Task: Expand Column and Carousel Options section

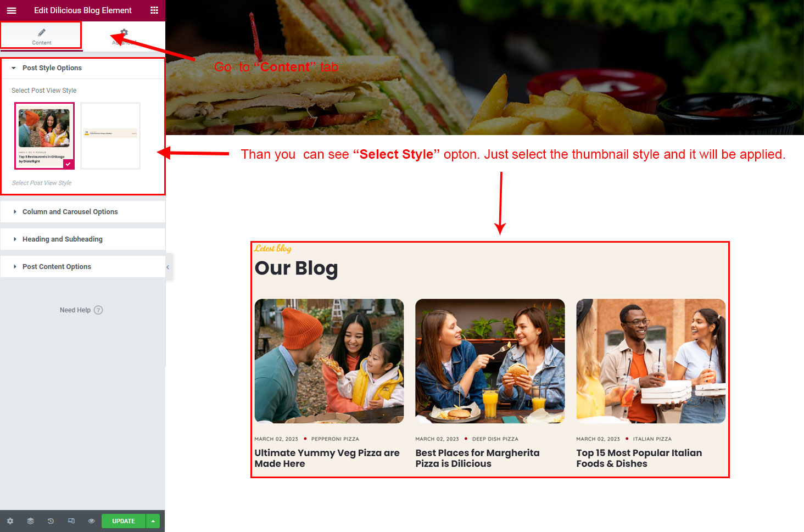Action: tap(82, 212)
